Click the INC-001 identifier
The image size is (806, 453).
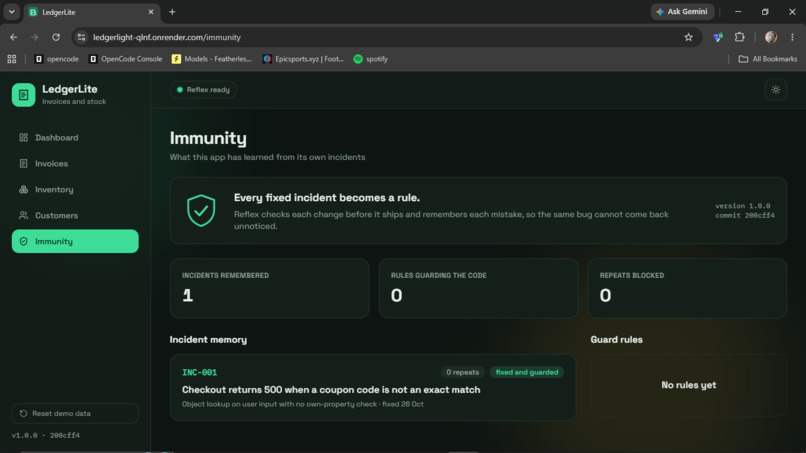coord(199,372)
